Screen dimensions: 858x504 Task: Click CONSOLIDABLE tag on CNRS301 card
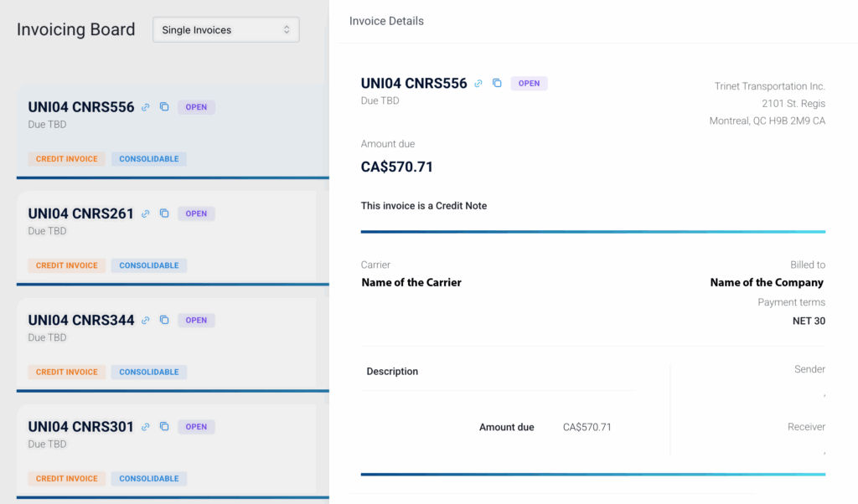click(149, 479)
